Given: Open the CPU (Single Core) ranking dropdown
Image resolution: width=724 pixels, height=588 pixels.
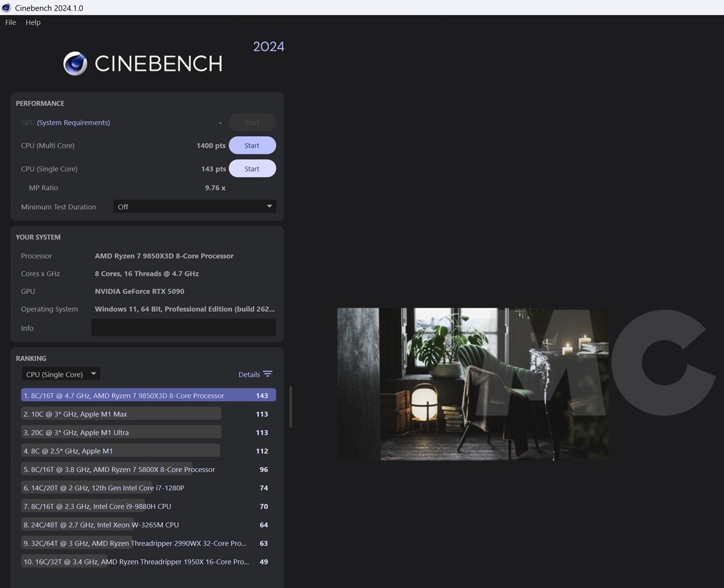Looking at the screenshot, I should coord(60,374).
